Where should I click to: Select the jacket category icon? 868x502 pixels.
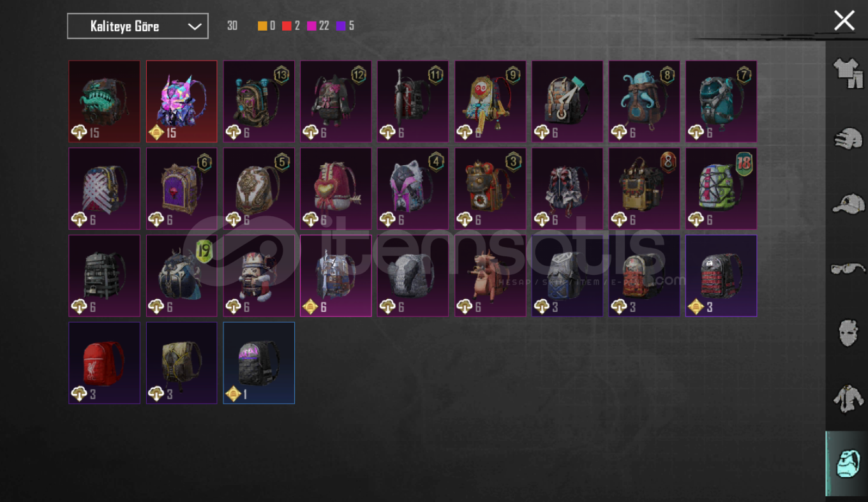coord(848,398)
